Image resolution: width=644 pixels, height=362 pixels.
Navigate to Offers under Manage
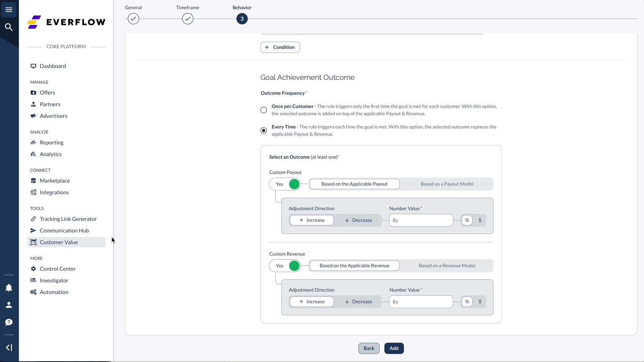pos(47,93)
